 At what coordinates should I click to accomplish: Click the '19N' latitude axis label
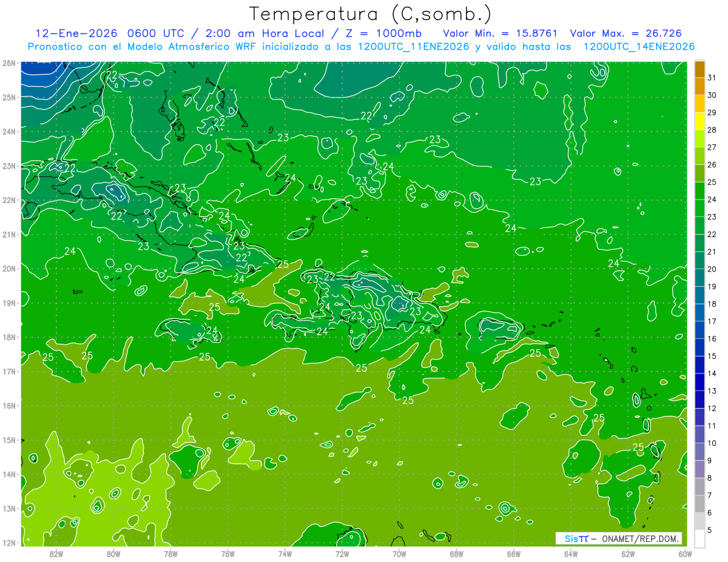coord(9,303)
